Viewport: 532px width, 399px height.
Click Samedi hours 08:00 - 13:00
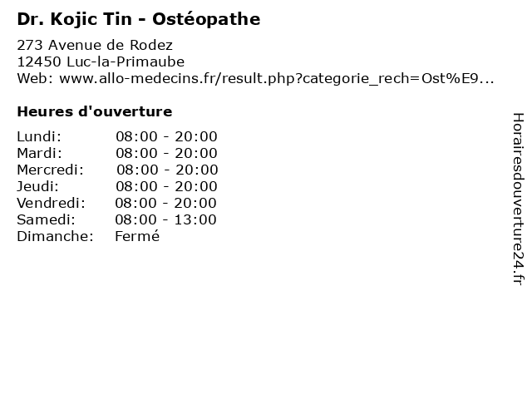point(165,219)
